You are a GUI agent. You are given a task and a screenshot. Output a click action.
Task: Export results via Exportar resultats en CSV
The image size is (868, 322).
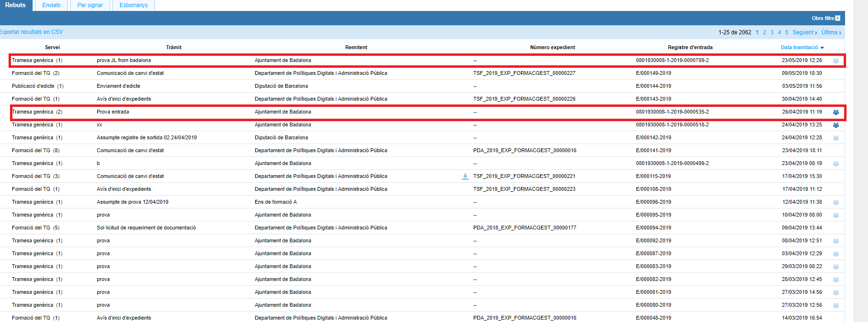coord(31,32)
